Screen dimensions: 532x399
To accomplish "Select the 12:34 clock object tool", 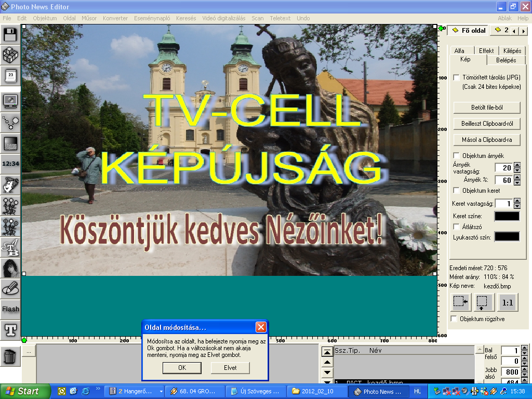I will [x=10, y=163].
